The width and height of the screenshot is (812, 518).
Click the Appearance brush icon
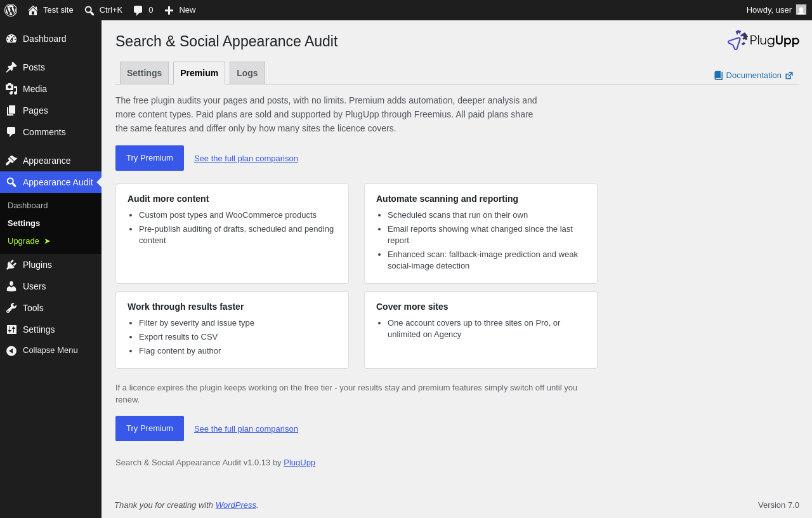pos(11,161)
